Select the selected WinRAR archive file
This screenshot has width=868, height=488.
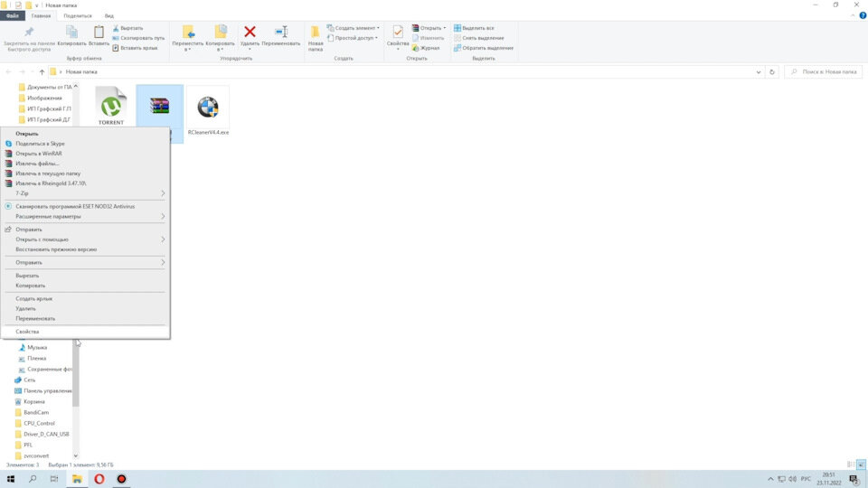pyautogui.click(x=159, y=106)
